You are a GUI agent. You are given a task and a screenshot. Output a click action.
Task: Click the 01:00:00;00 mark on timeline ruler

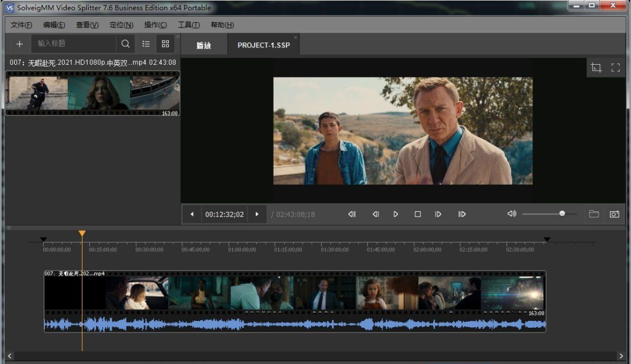[242, 250]
